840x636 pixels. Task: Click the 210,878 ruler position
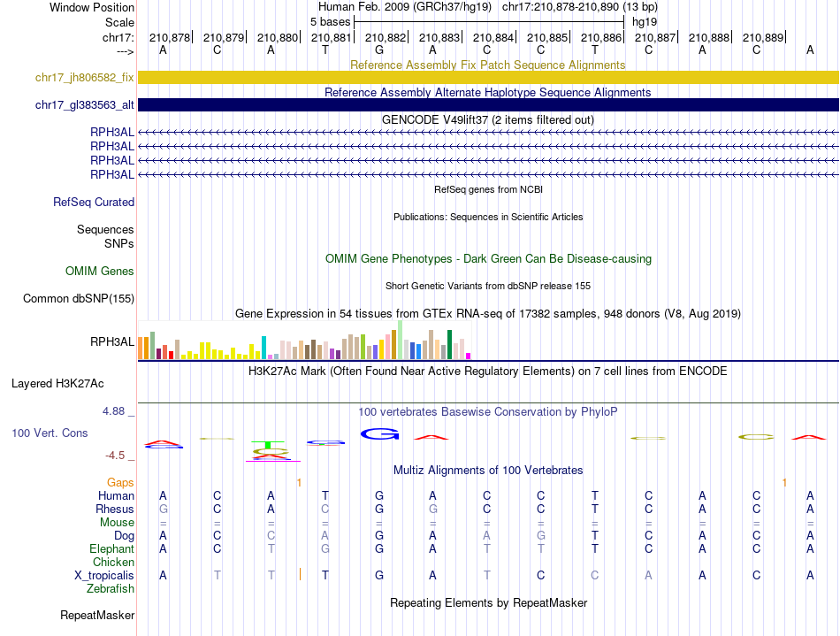point(170,37)
